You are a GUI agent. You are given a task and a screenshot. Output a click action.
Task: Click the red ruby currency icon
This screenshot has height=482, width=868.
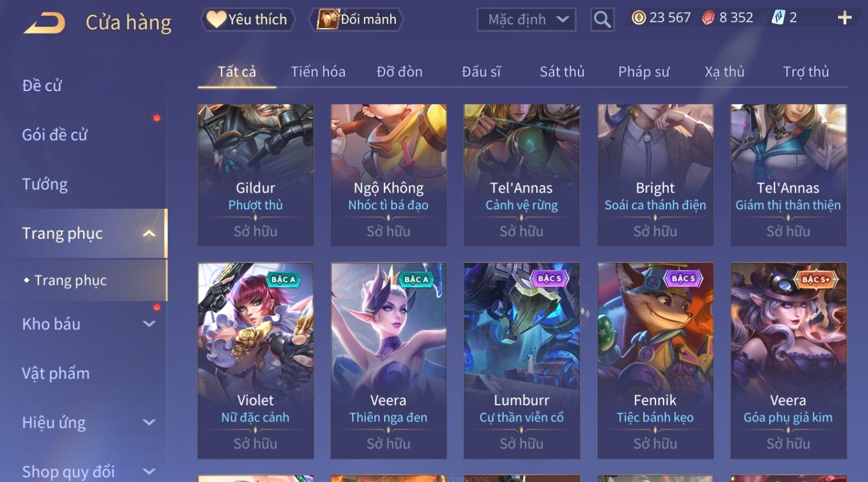click(708, 18)
